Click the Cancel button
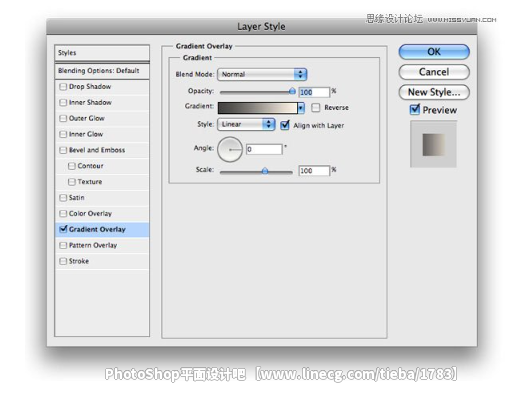 click(434, 72)
